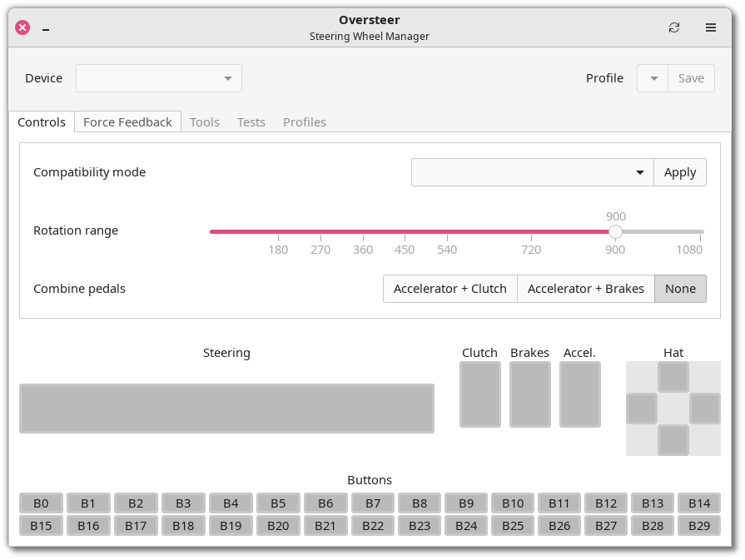This screenshot has width=745, height=560.
Task: Open the Device dropdown
Action: pyautogui.click(x=159, y=78)
